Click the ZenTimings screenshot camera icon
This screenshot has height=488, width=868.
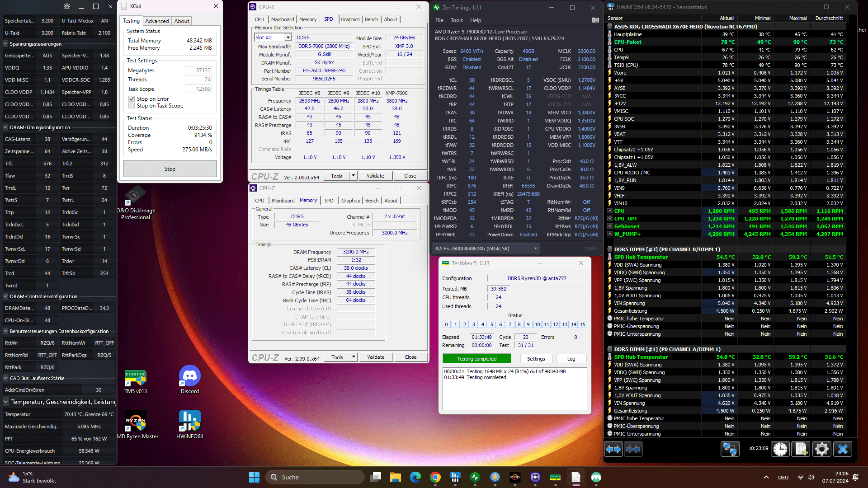point(595,20)
